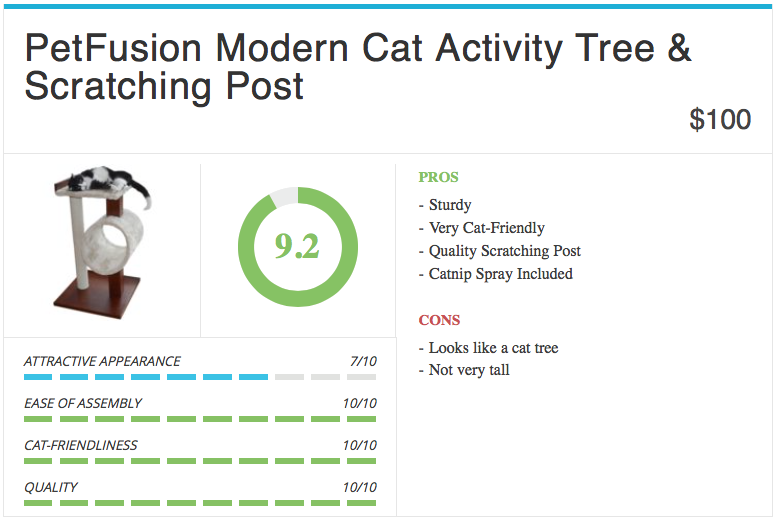Screen dimensions: 777x522
Task: Click the PROS heading
Action: (438, 177)
